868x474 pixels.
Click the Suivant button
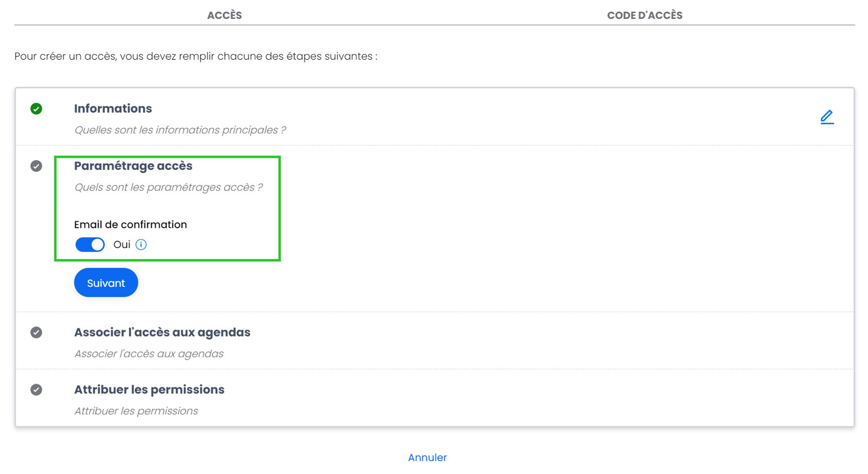(106, 283)
